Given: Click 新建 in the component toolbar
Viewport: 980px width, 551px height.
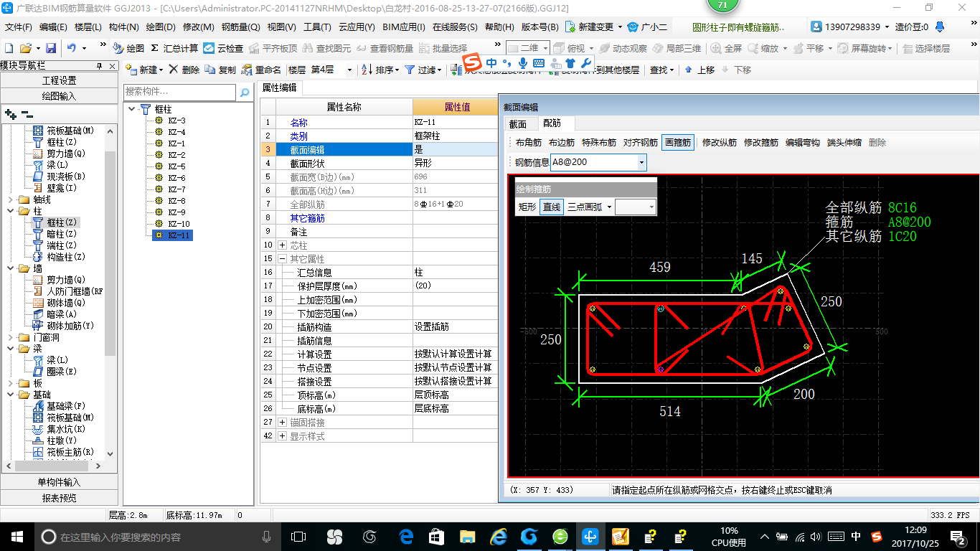Looking at the screenshot, I should tap(143, 70).
